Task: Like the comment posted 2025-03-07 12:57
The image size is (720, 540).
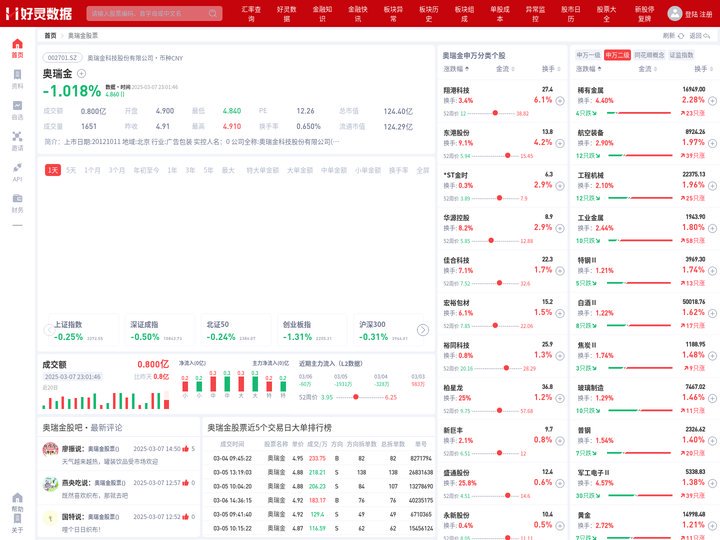Action: [x=186, y=483]
